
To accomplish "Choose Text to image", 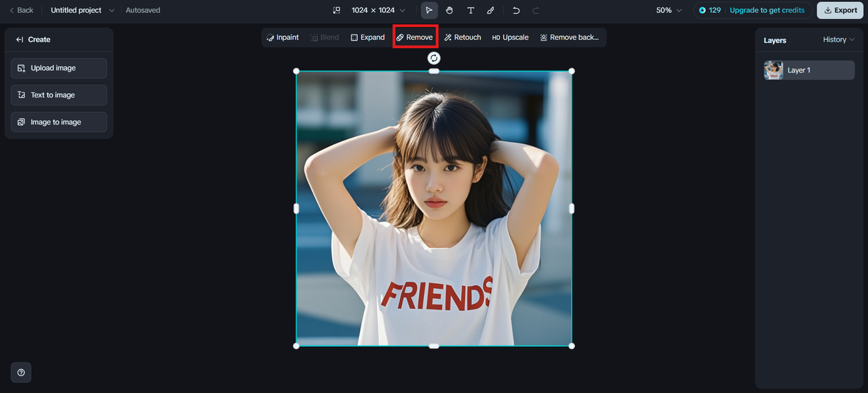I will click(x=59, y=95).
